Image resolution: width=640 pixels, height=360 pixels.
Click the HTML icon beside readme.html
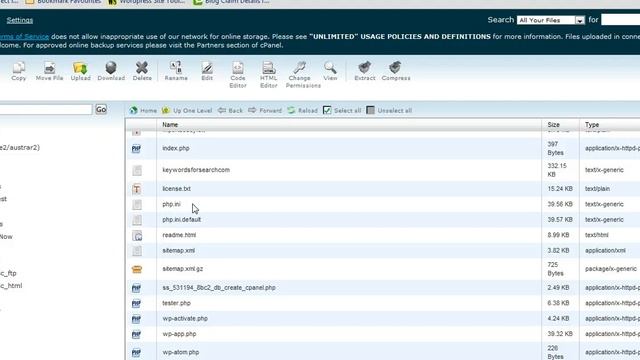click(x=137, y=236)
